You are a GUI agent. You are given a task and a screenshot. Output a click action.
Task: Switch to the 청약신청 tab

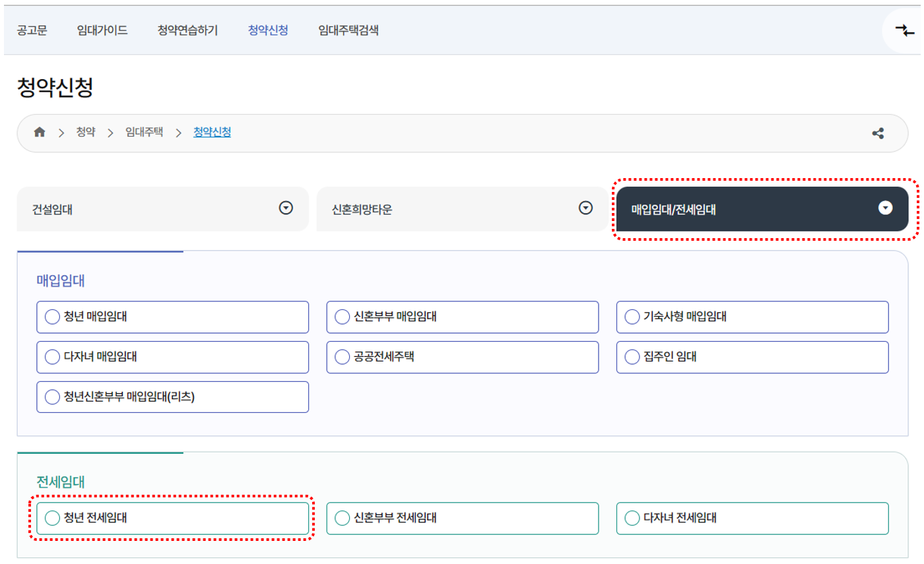(268, 30)
